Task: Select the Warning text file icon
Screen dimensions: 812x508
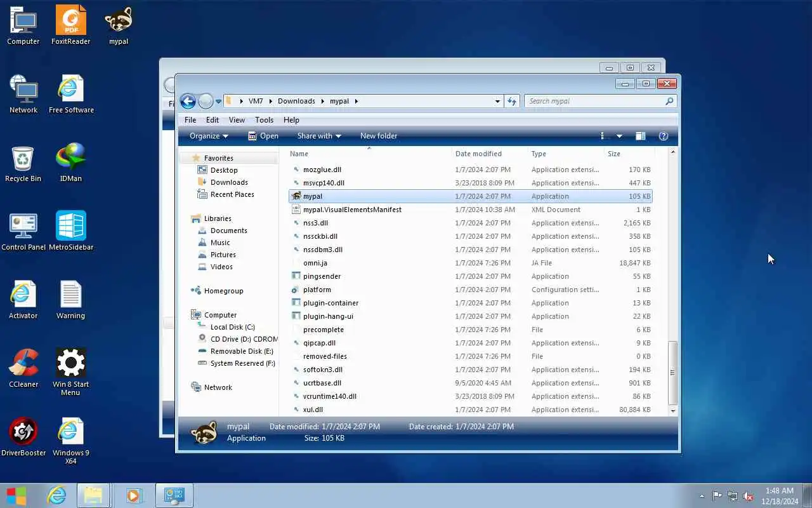Action: [70, 300]
